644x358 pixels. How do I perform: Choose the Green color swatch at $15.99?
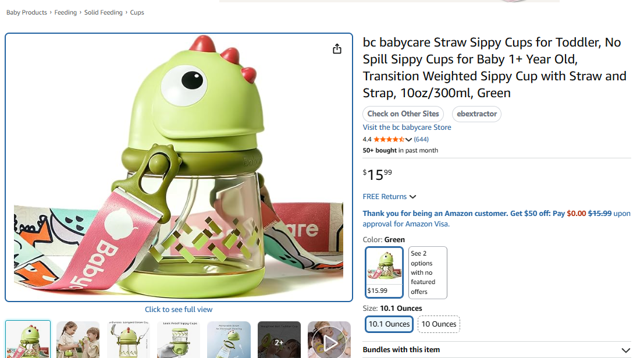[384, 272]
